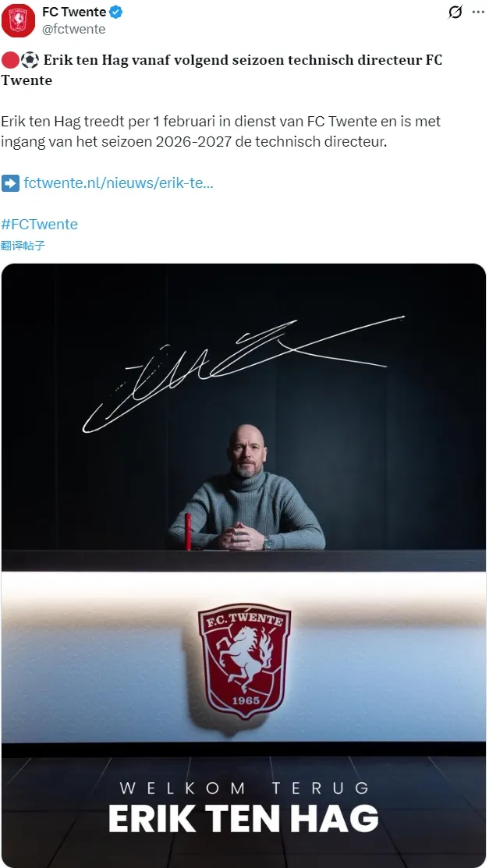
Task: Click the large ERIK TEN HAG title
Action: point(243,818)
